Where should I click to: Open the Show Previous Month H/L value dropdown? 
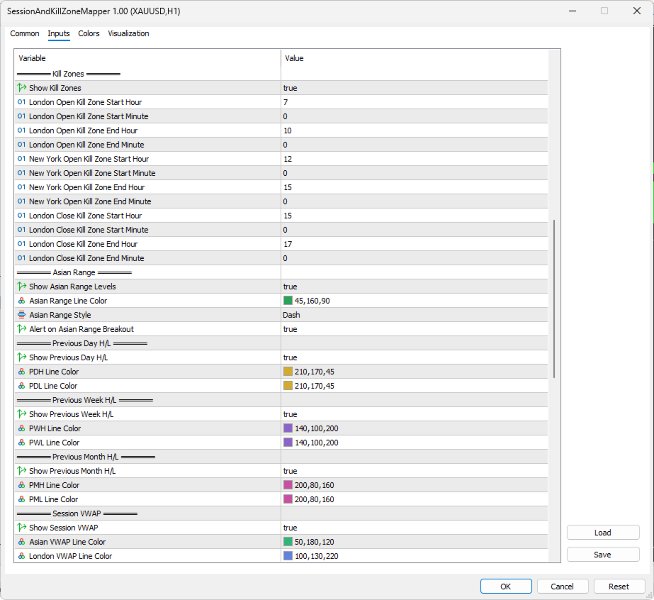414,471
